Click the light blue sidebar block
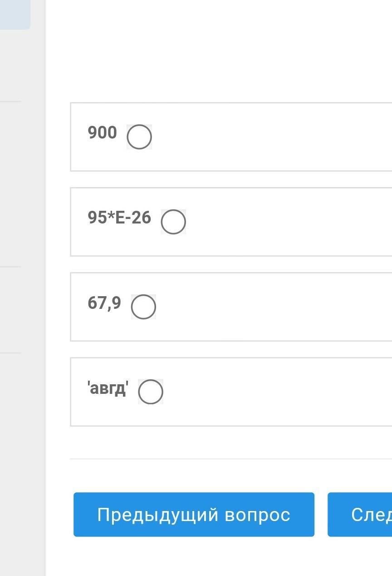The image size is (392, 576). pyautogui.click(x=15, y=14)
